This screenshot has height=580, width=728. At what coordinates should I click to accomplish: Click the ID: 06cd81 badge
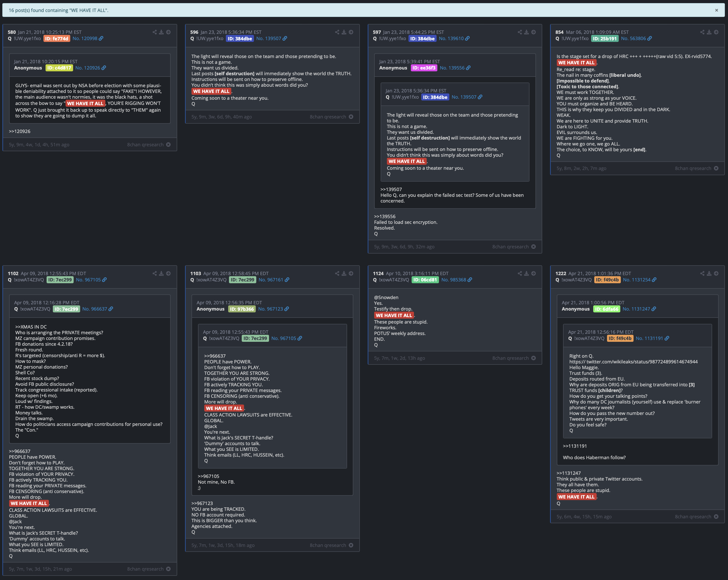click(x=425, y=280)
